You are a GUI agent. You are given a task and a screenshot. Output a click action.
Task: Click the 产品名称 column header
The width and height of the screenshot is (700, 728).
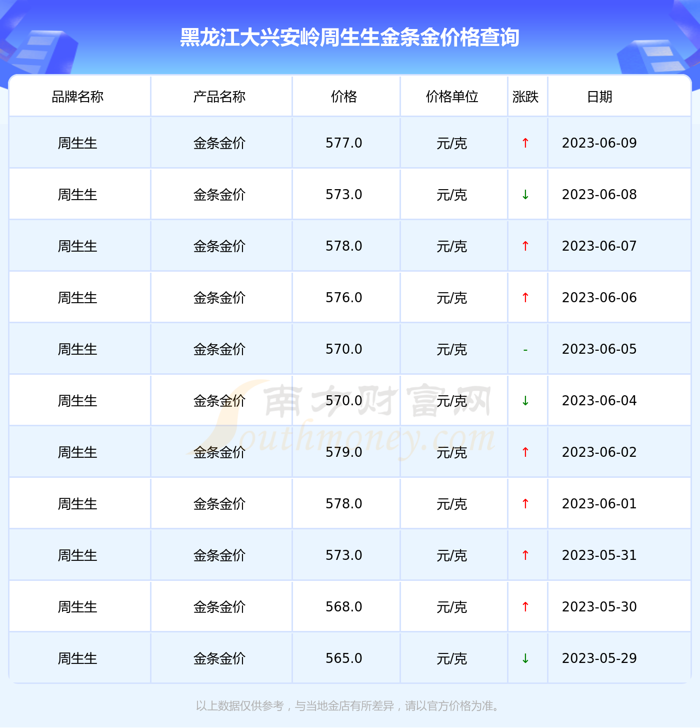pos(219,97)
